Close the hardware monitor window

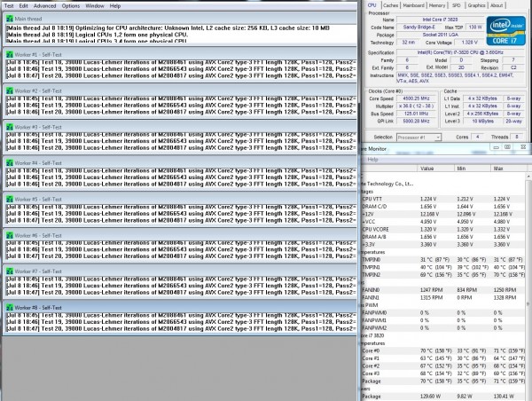[x=523, y=147]
